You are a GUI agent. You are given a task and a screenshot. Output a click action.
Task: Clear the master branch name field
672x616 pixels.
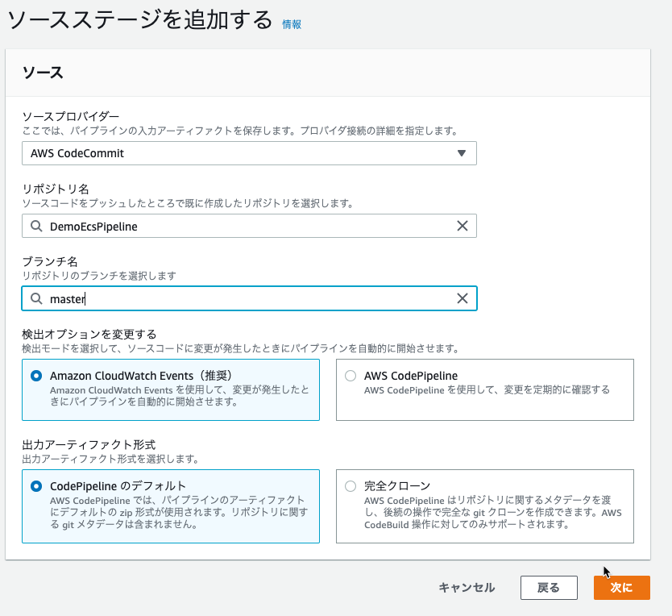click(x=462, y=298)
